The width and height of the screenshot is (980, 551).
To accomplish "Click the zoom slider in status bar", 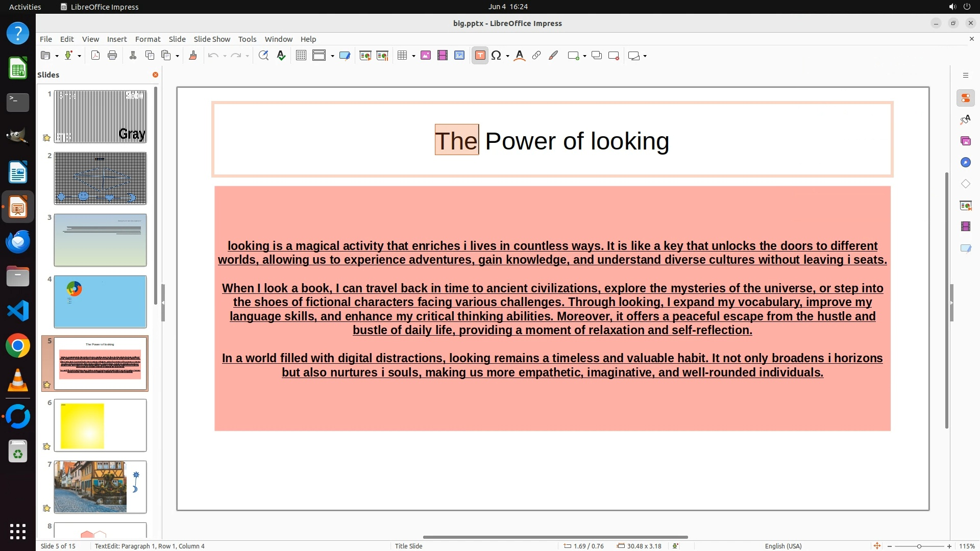I will pyautogui.click(x=919, y=546).
